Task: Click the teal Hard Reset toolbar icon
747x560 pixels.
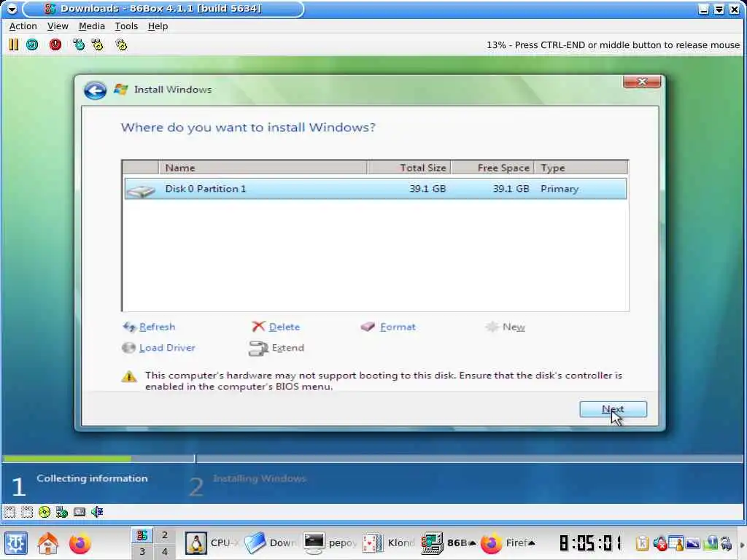Action: pyautogui.click(x=32, y=44)
